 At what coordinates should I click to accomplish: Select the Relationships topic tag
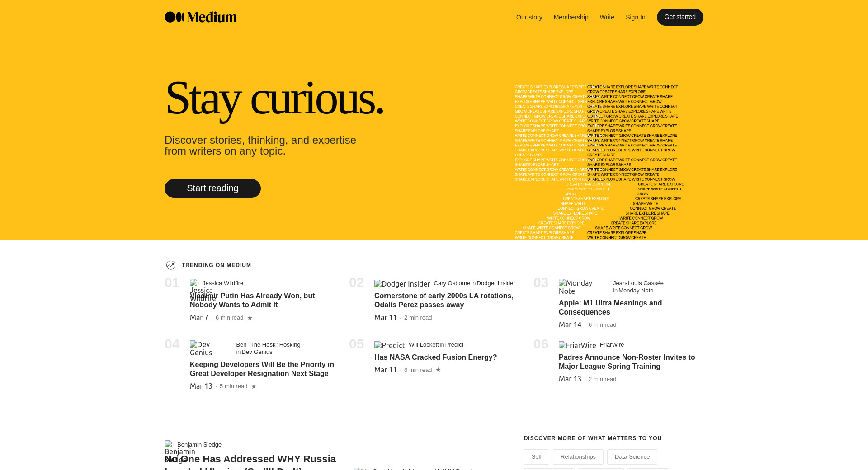pyautogui.click(x=578, y=457)
